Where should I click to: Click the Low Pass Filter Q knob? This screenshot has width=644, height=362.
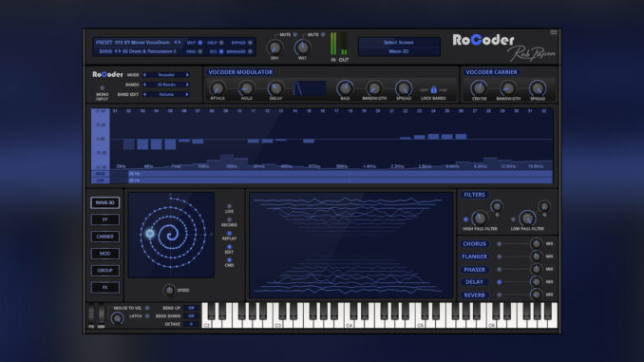[x=544, y=206]
